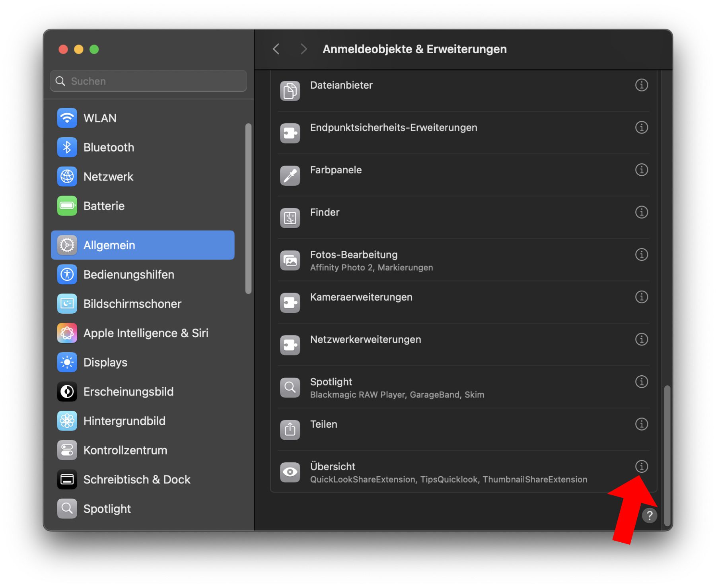Go back using the left chevron

click(276, 49)
